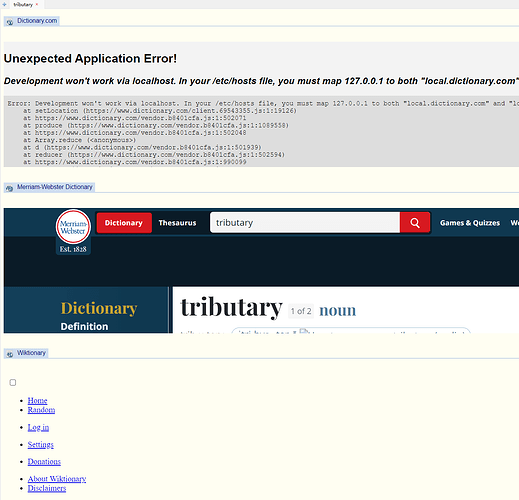519x500 pixels.
Task: Open the Wiktionary section header
Action: click(x=31, y=353)
